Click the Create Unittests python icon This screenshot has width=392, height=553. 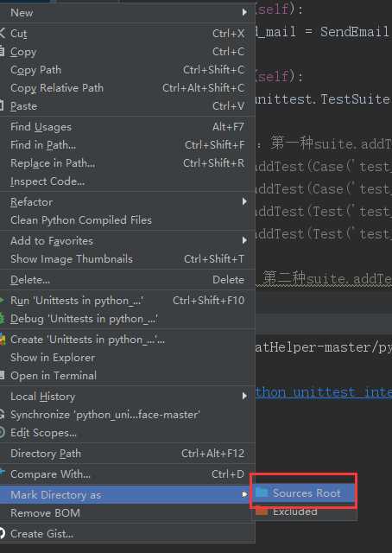(x=3, y=340)
